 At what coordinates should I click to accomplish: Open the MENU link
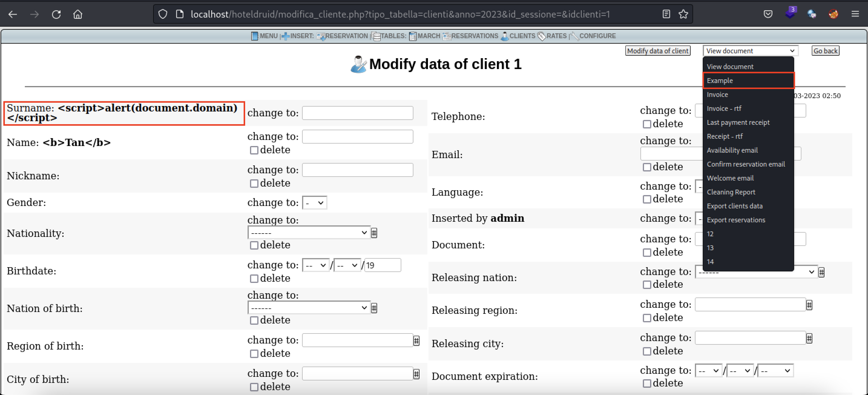click(268, 36)
